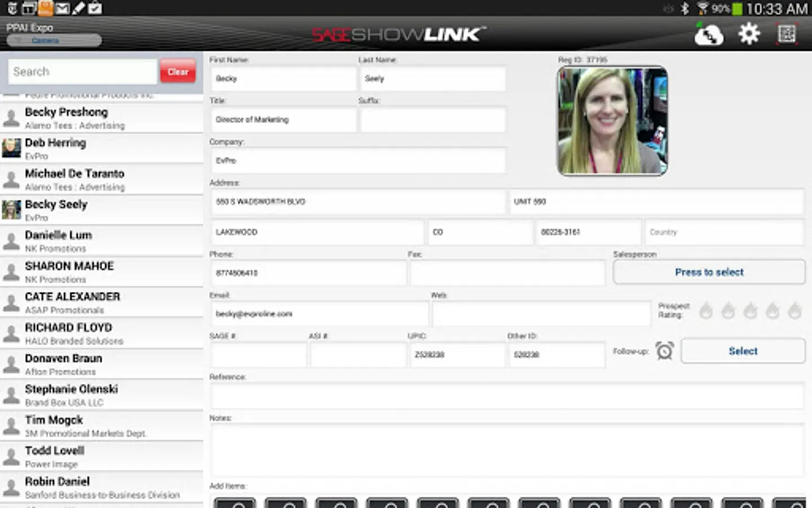Tap Danielle Lum's avatar placeholder

(x=11, y=241)
